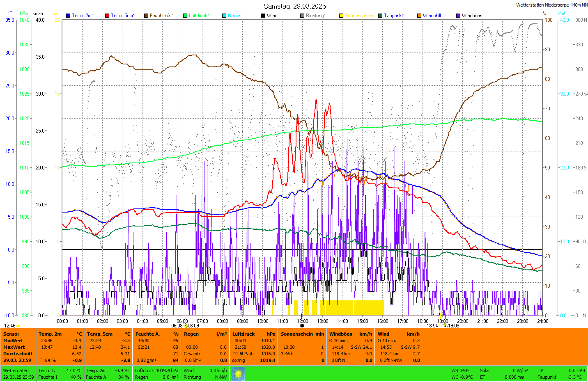Select the green Luftdruck legend color box
Screen dimensions: 588x382
(185, 16)
